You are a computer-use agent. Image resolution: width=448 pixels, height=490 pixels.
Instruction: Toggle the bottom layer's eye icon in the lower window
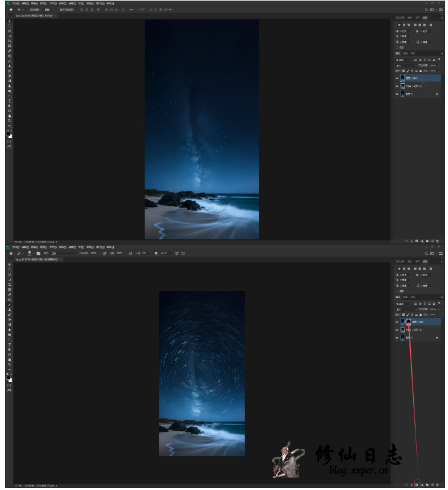click(x=397, y=337)
